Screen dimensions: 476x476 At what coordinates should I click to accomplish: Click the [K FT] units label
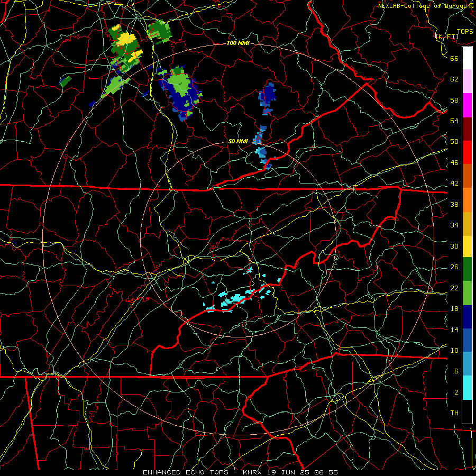pyautogui.click(x=447, y=36)
